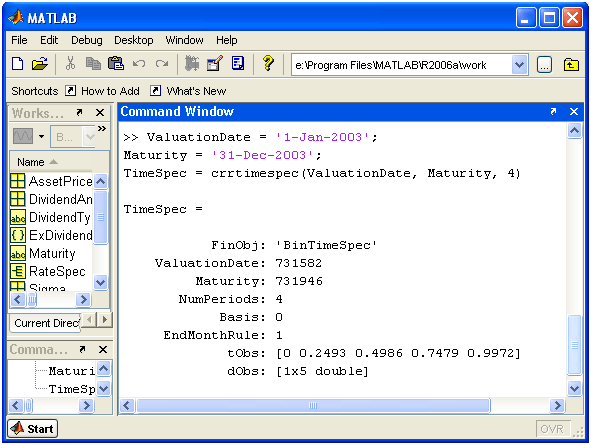Viewport: 591px width, 445px height.
Task: Click the Workspace plot waveform icon
Action: 23,136
